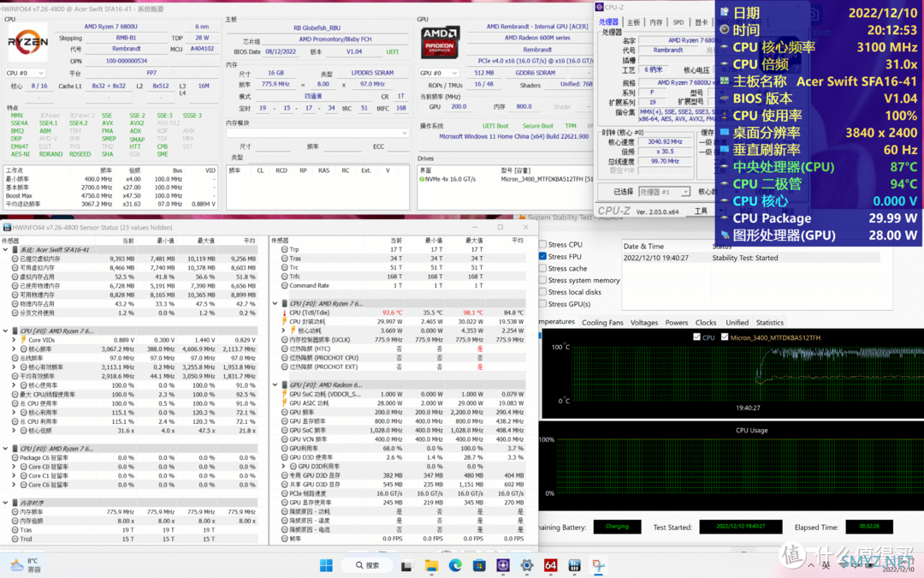Viewport: 924px width, 578px height.
Task: Open CPU-Z 处理器 #1 selection dropdown
Action: (664, 192)
